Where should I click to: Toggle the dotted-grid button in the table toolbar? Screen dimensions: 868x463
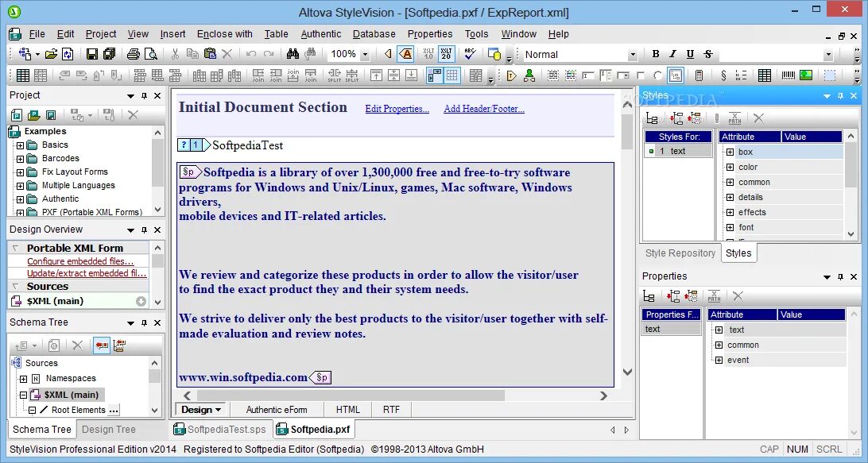pos(452,75)
